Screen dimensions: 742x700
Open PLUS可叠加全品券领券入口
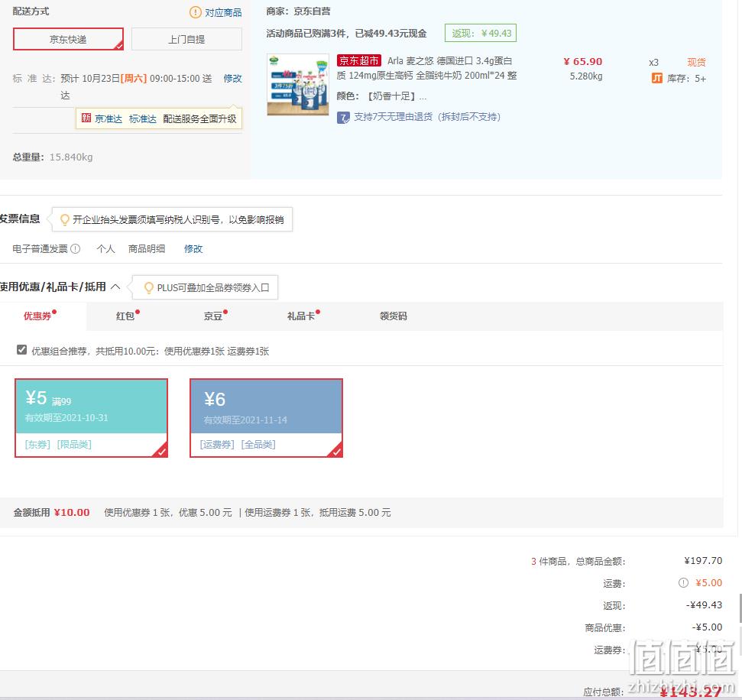click(213, 288)
